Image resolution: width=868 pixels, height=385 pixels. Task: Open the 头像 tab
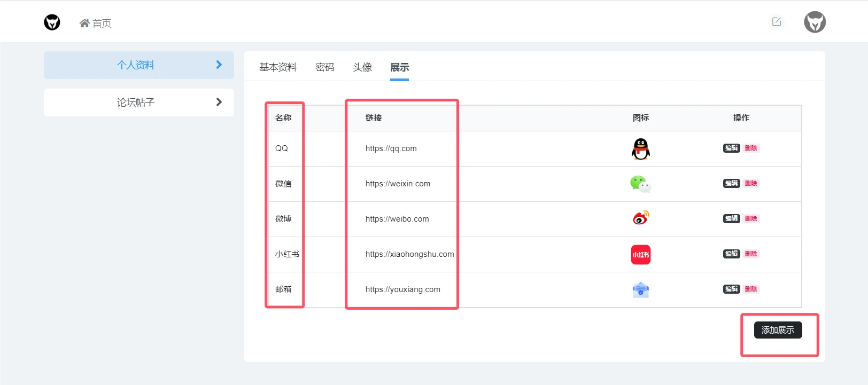pyautogui.click(x=362, y=67)
